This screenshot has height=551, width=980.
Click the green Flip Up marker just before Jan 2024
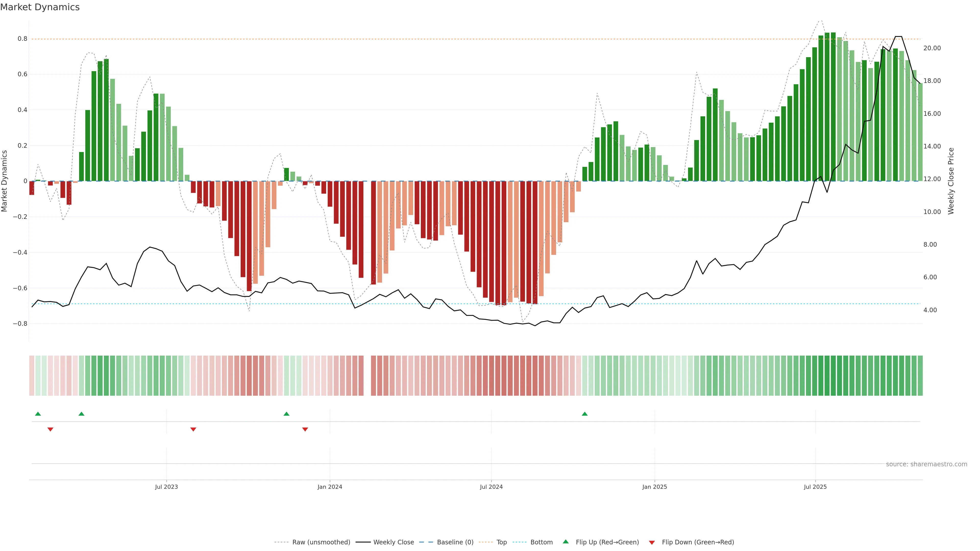pyautogui.click(x=286, y=414)
